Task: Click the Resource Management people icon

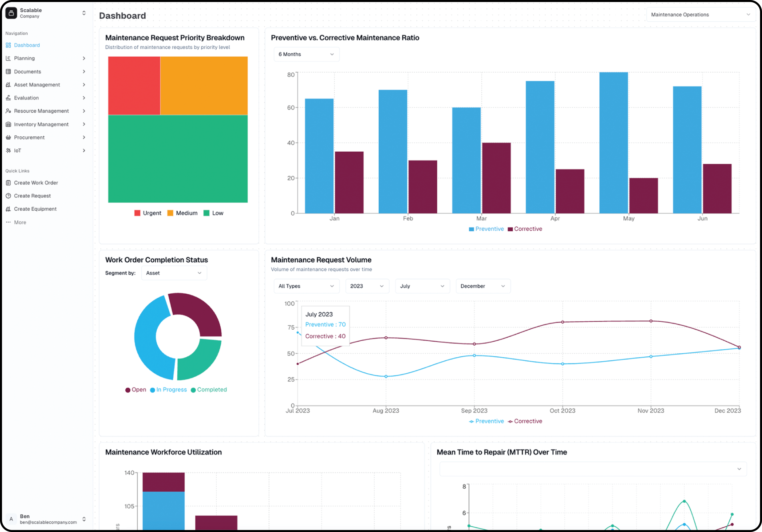Action: 8,111
